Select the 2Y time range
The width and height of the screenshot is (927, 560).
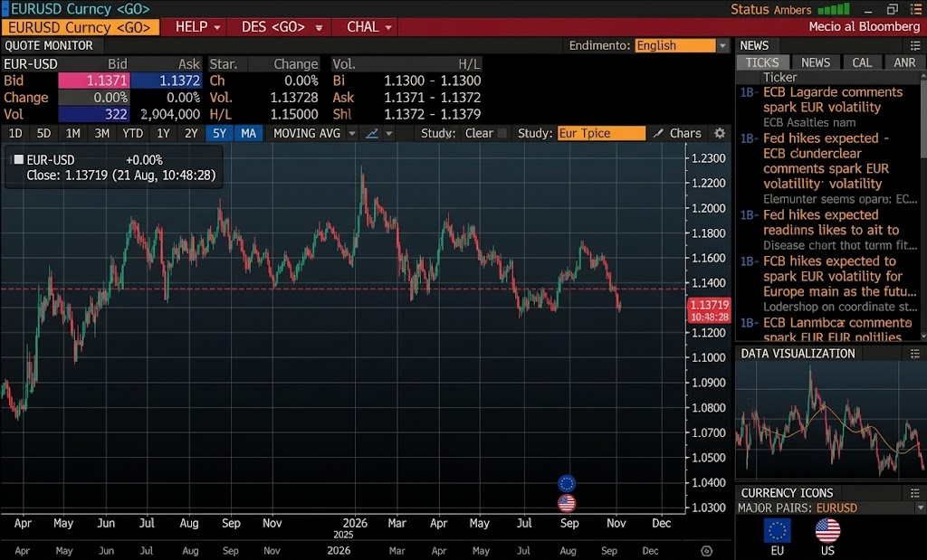[191, 134]
